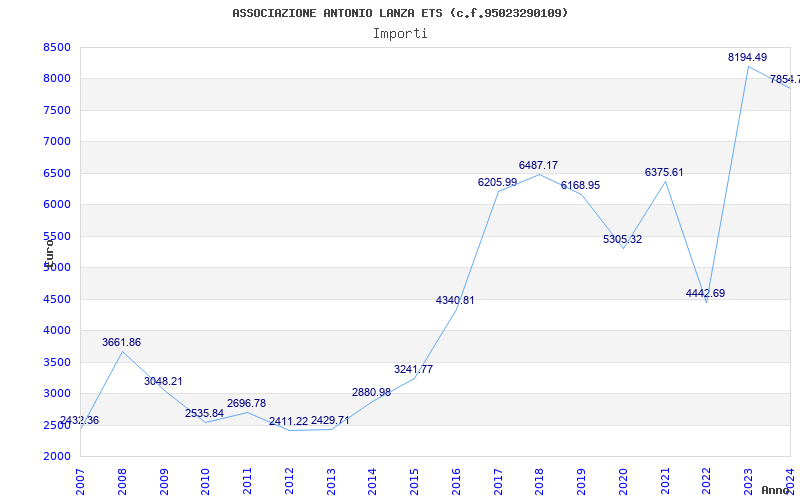Select the 2020 year on the x-axis
The width and height of the screenshot is (800, 500).
tap(623, 478)
